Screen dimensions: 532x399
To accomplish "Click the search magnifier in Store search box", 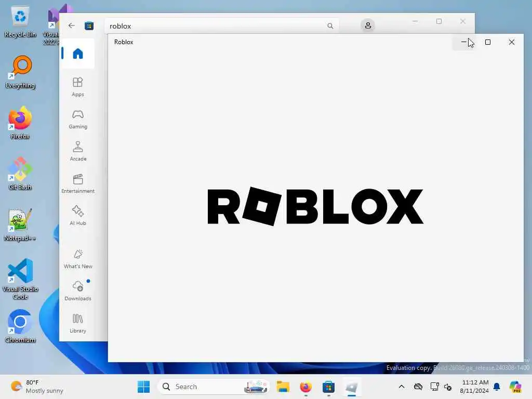I will pyautogui.click(x=330, y=26).
